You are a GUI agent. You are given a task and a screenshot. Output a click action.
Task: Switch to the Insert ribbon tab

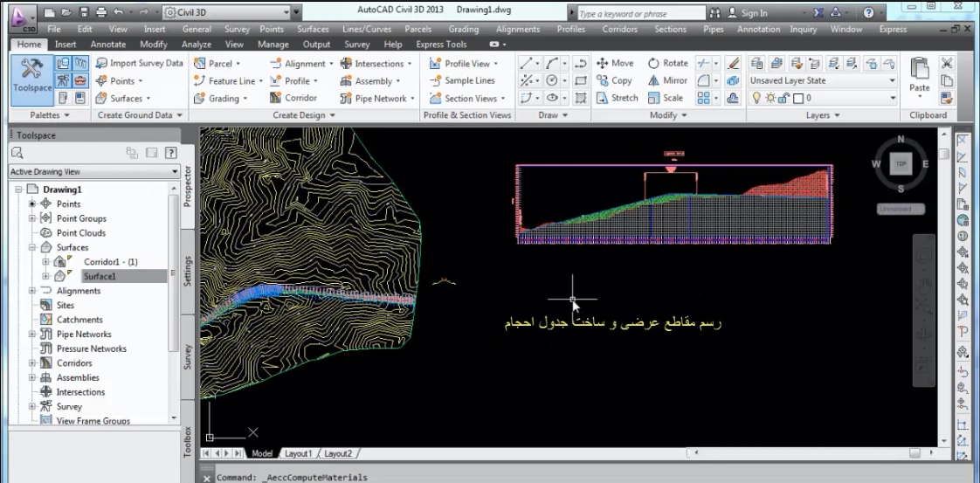pos(65,45)
